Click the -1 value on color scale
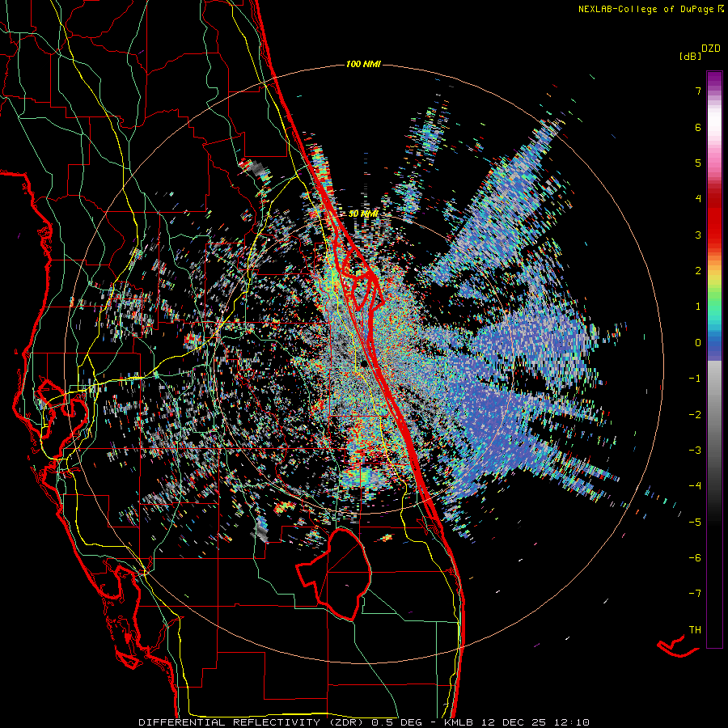 click(695, 379)
